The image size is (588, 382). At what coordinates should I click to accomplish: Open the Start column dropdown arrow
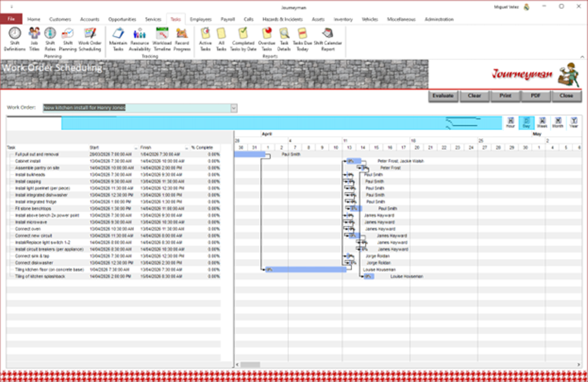pyautogui.click(x=136, y=148)
